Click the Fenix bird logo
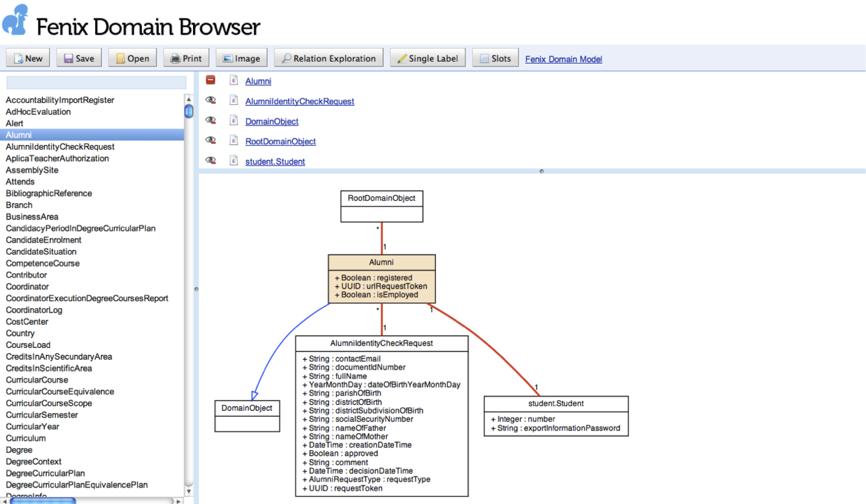The image size is (866, 504). point(15,20)
